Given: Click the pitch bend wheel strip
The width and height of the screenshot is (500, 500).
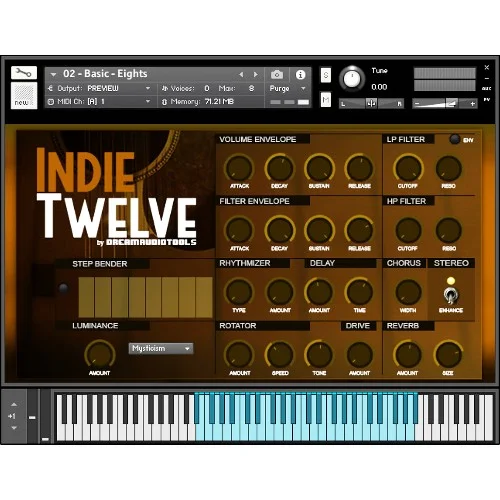Looking at the screenshot, I should coord(32,416).
